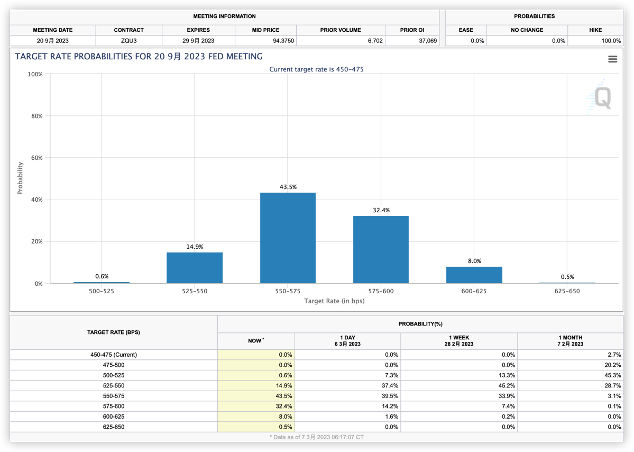Select the '475-500' row label in table

click(114, 365)
